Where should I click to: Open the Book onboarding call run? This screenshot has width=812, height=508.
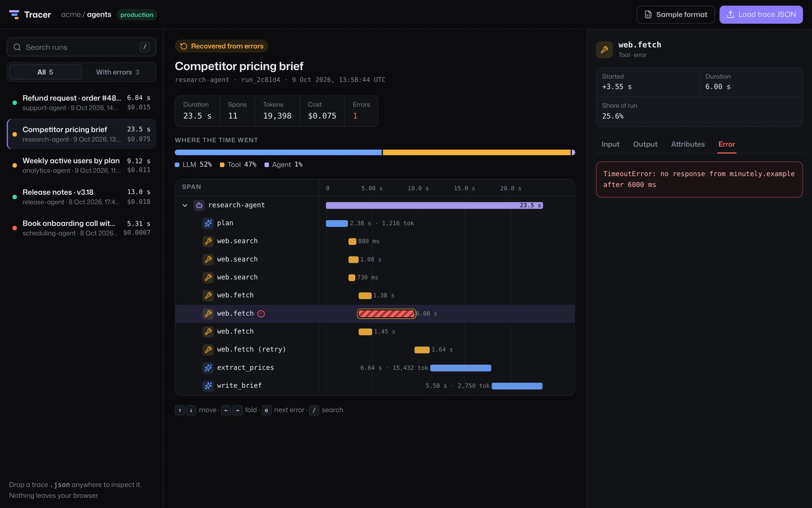(82, 228)
